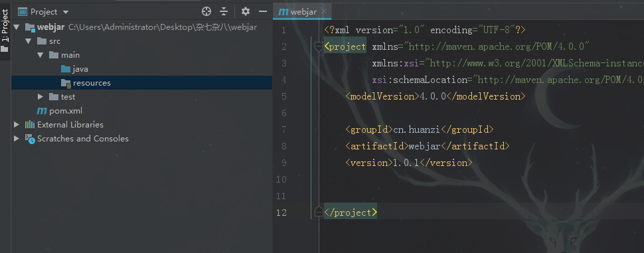The width and height of the screenshot is (644, 253).
Task: Click line number 9 in gutter
Action: (283, 163)
